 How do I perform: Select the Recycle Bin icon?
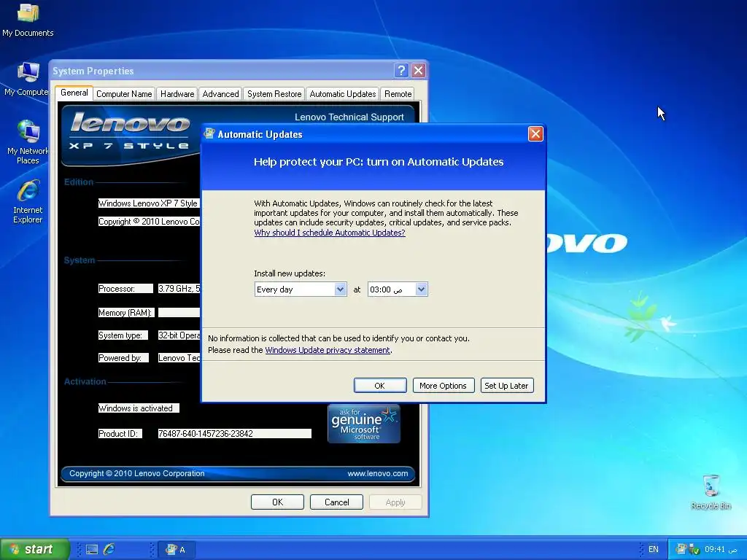pos(711,491)
